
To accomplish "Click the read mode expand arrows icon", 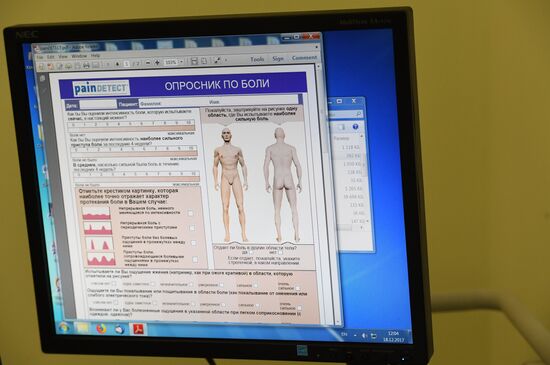I will (x=217, y=61).
